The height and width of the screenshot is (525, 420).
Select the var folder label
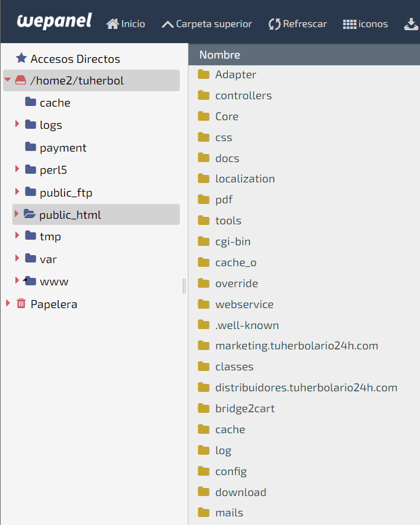[48, 259]
